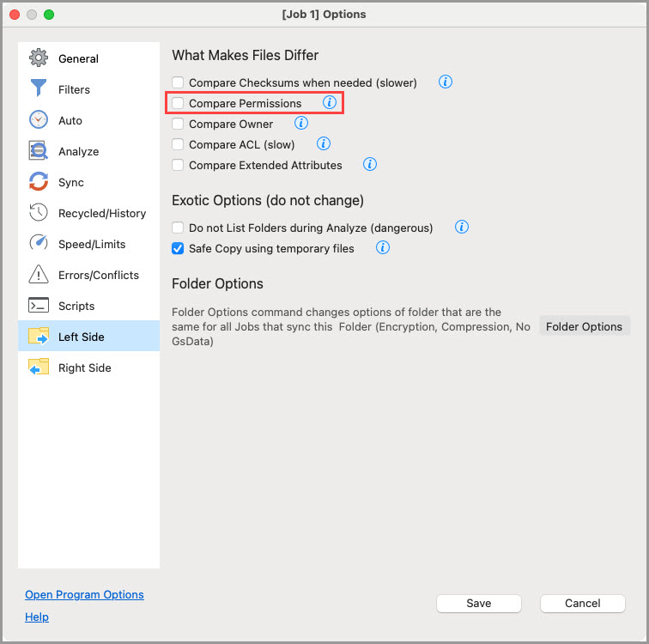The image size is (649, 644).
Task: Show info for Safe Copy option
Action: click(x=383, y=248)
